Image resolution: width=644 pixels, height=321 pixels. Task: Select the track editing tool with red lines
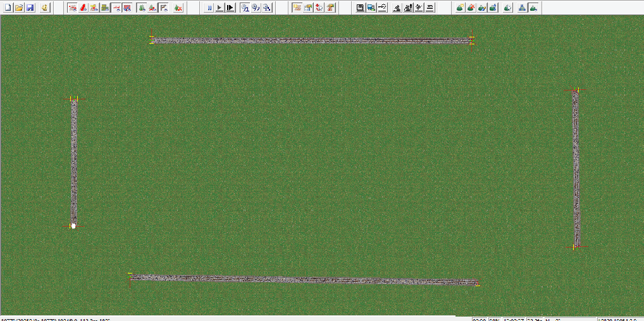pyautogui.click(x=72, y=8)
